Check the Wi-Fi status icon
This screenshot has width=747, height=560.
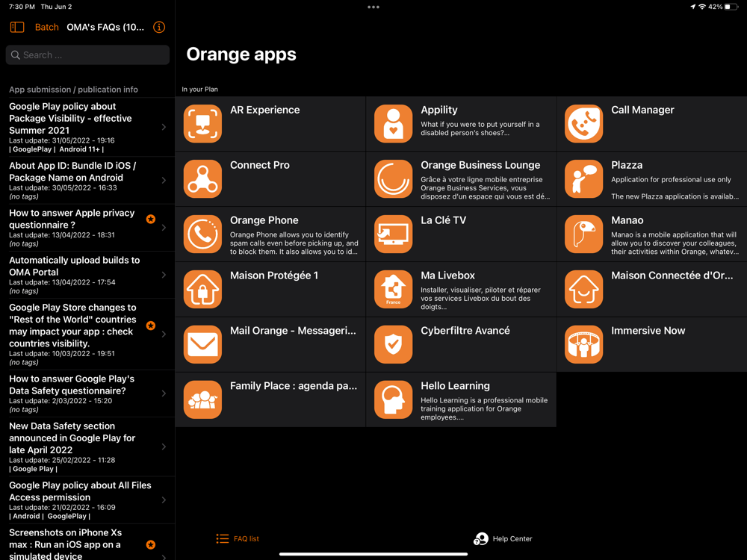(702, 7)
